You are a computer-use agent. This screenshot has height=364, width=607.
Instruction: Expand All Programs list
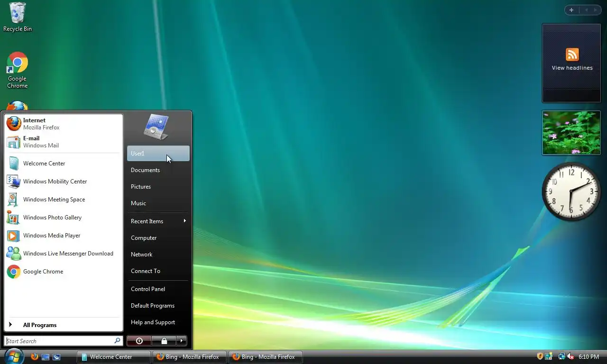(x=64, y=325)
